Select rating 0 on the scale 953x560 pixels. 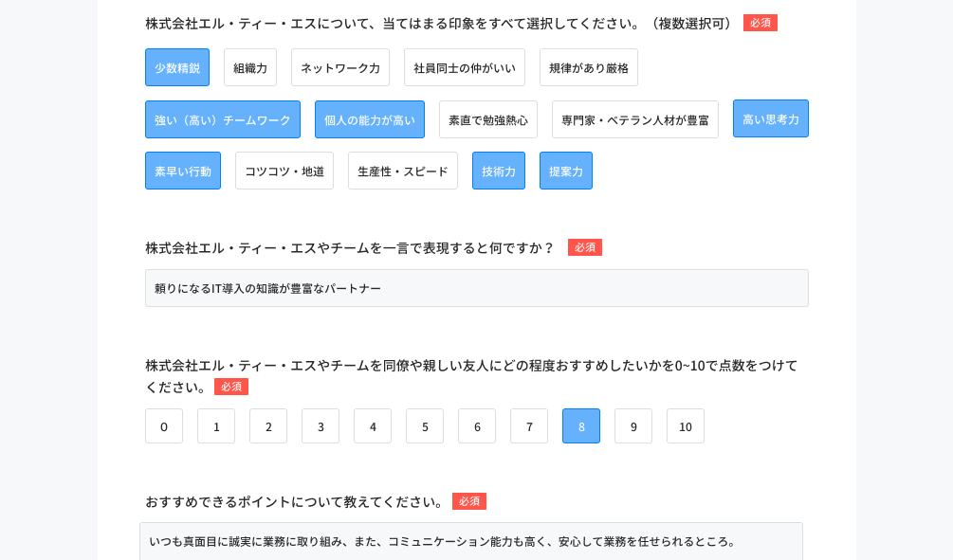point(164,425)
